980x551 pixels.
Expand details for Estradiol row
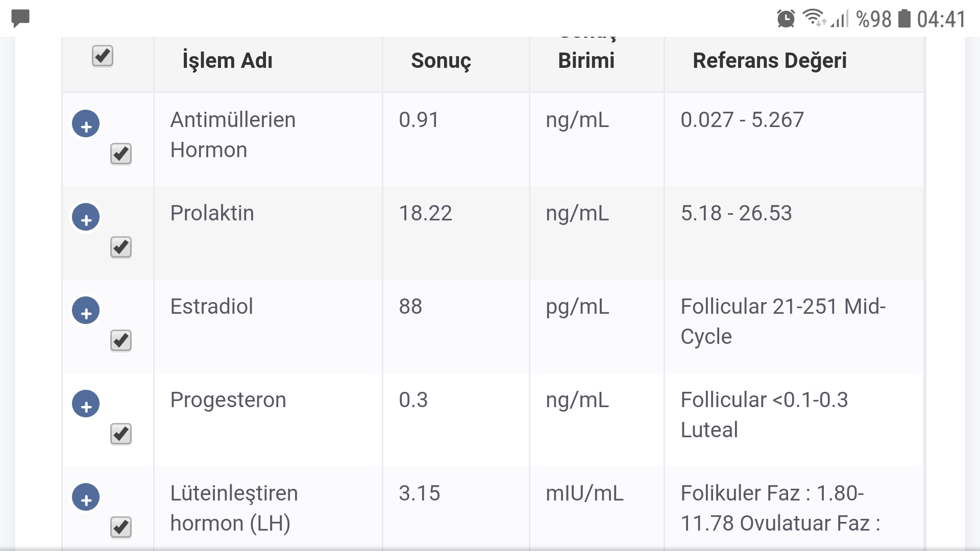click(86, 310)
